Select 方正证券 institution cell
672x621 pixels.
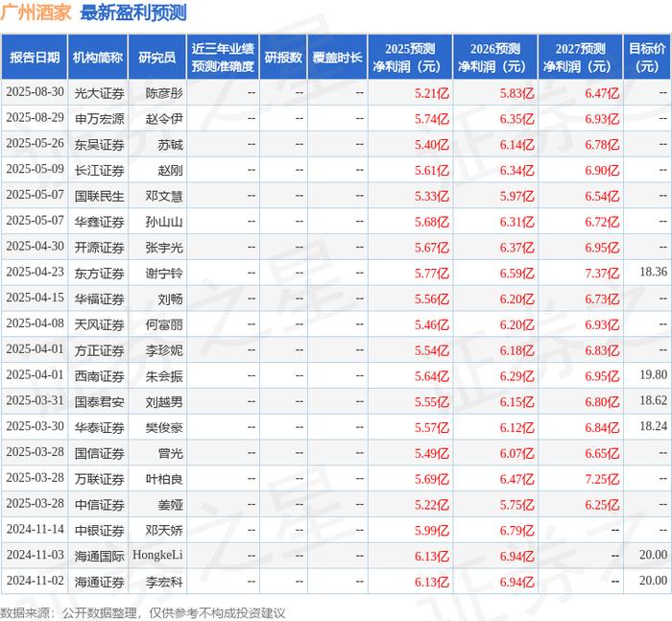[100, 350]
